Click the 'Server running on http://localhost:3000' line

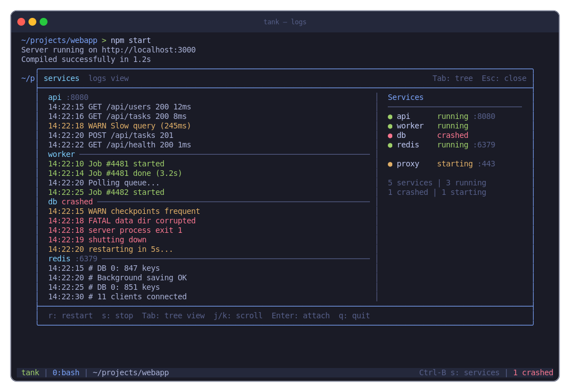tap(108, 50)
